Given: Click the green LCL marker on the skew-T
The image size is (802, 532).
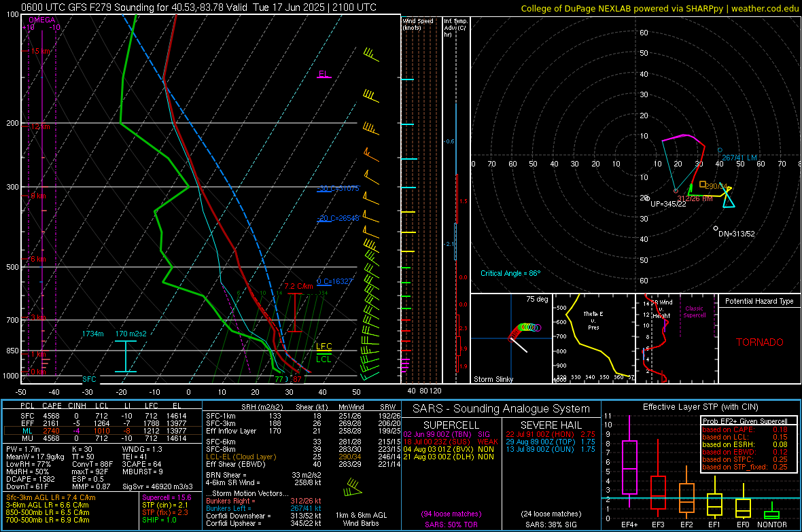Looking at the screenshot, I should click(324, 359).
